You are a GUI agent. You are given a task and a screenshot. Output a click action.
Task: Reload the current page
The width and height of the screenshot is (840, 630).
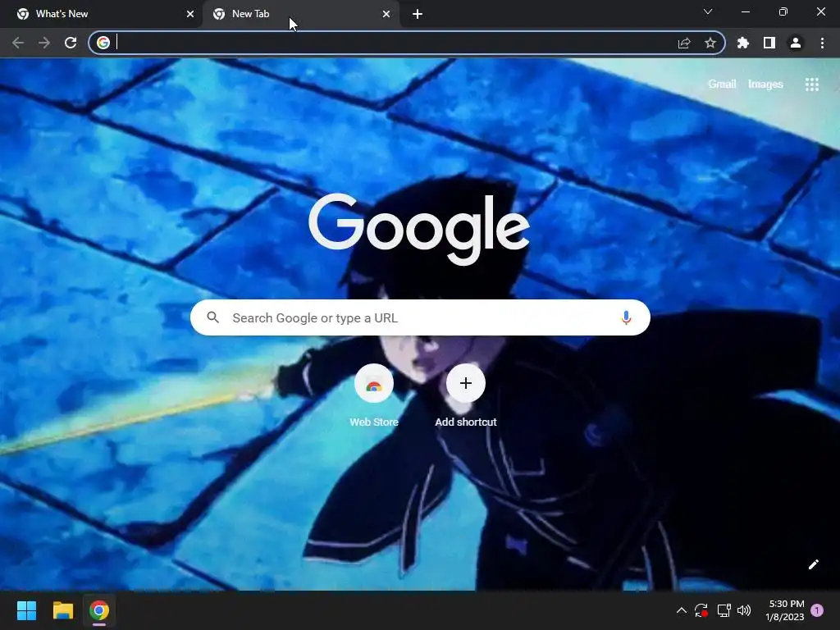tap(71, 43)
